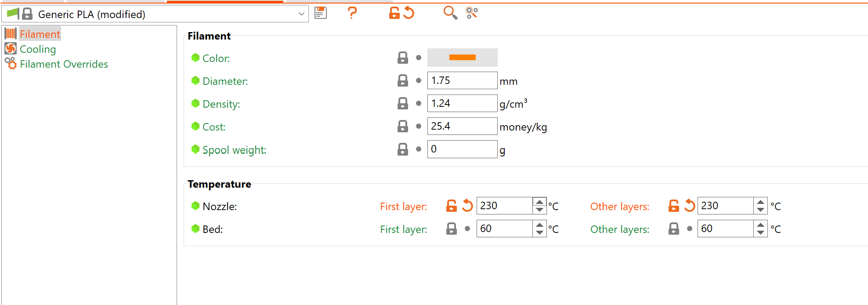Click the Cost input field
Viewport: 868px width, 305px height.
point(462,126)
